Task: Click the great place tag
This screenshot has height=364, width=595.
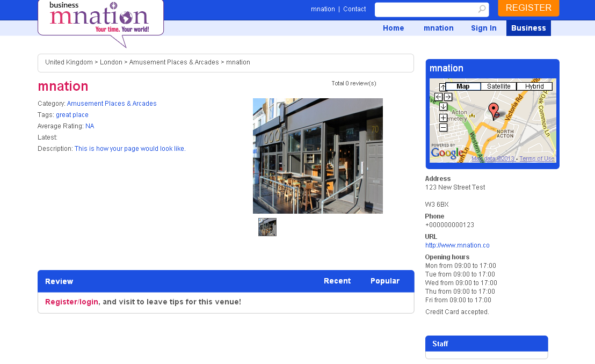Action: click(72, 115)
